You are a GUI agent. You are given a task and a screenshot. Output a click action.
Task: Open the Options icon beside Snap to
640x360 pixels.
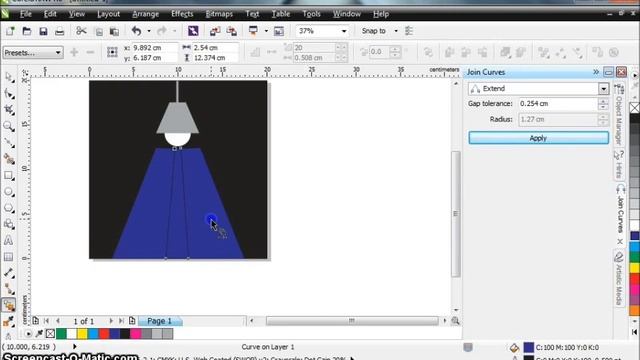409,31
